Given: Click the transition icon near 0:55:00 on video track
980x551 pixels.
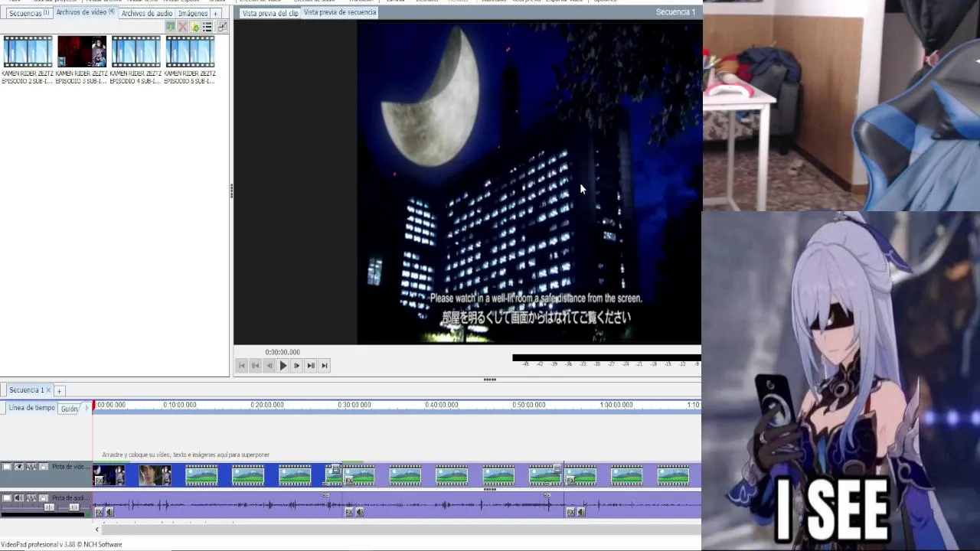Looking at the screenshot, I should pos(557,469).
